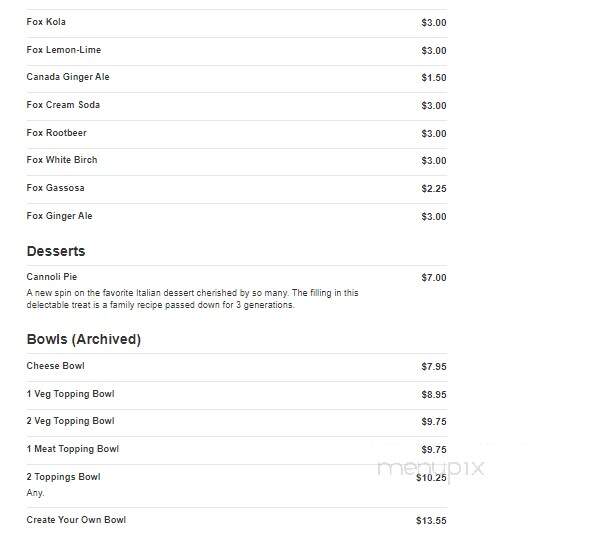The height and width of the screenshot is (551, 610).
Task: Click the $7.95 price for Cheese Bowl
Action: coord(434,367)
